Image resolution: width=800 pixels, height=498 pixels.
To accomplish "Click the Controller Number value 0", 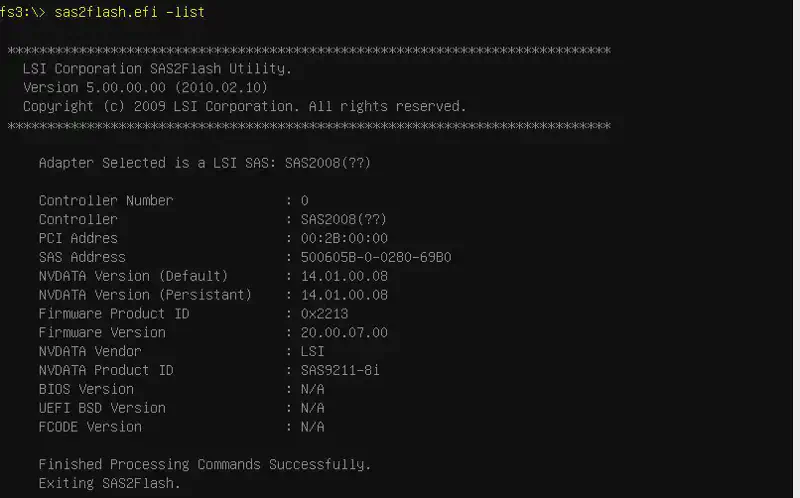I will (x=304, y=200).
